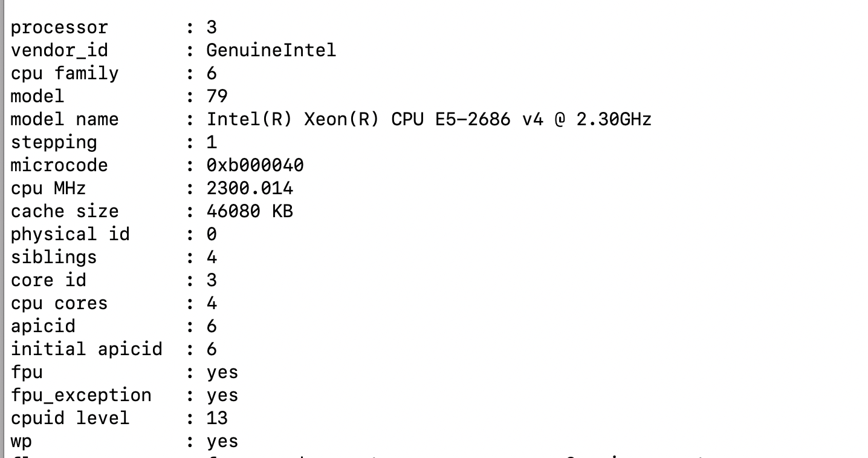Click the 'initial apicid' label
The width and height of the screenshot is (868, 458).
(86, 349)
